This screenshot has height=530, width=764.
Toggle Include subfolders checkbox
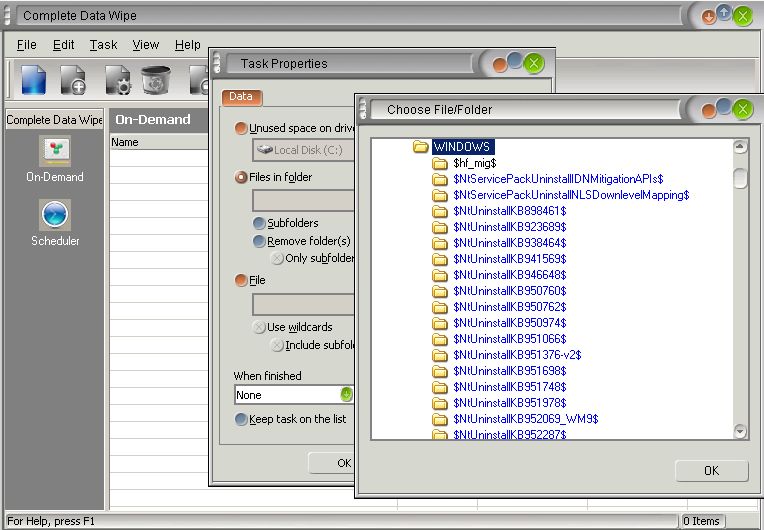pyautogui.click(x=277, y=345)
